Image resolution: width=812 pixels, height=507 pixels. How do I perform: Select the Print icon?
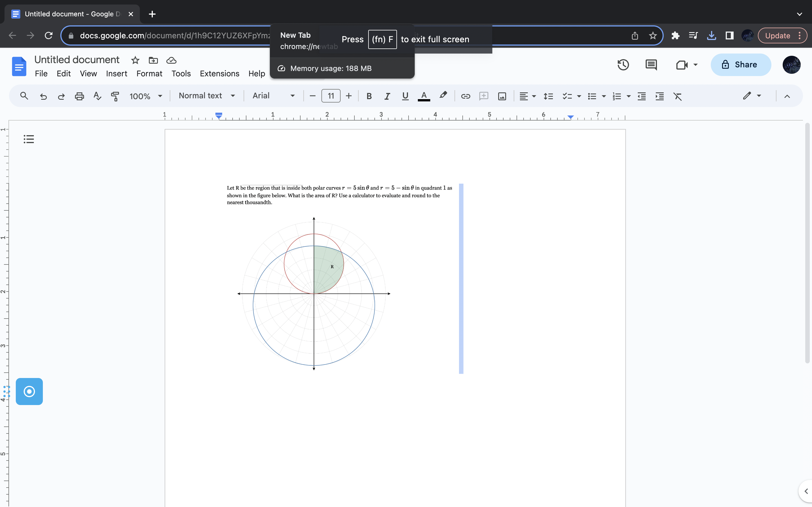[x=79, y=96]
